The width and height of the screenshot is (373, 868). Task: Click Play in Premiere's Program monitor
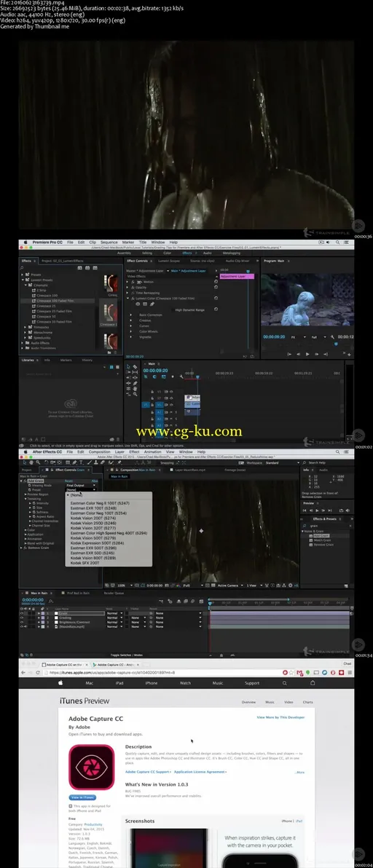307,354
